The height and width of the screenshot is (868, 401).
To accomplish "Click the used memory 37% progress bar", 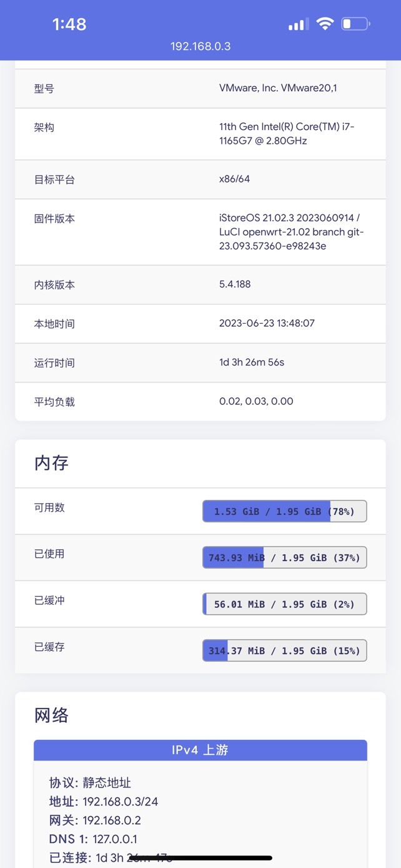I will click(285, 557).
